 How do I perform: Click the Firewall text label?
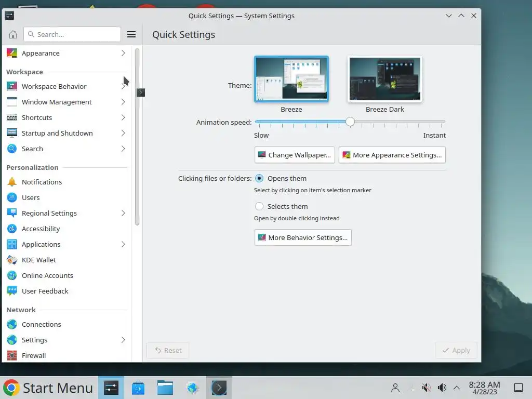[34, 355]
